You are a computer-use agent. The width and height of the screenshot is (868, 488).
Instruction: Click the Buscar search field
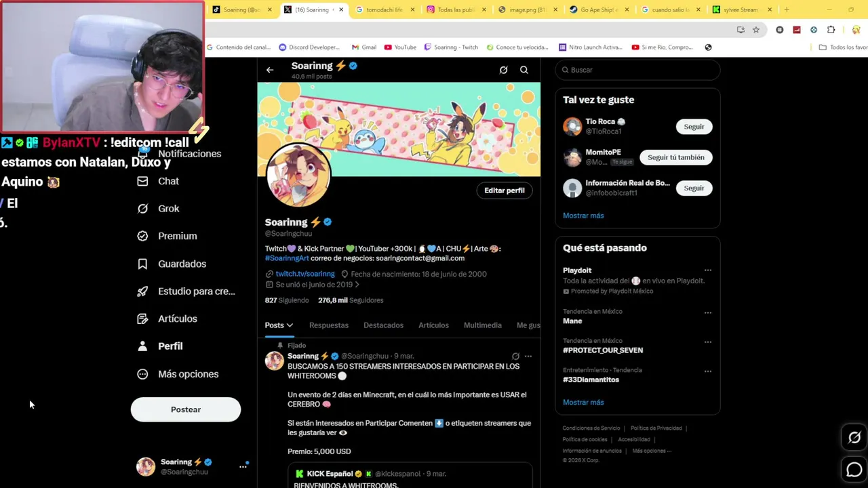click(x=637, y=70)
